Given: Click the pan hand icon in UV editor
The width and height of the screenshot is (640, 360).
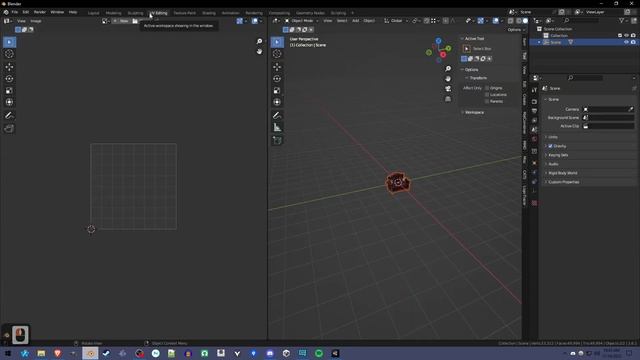Looking at the screenshot, I should click(259, 51).
